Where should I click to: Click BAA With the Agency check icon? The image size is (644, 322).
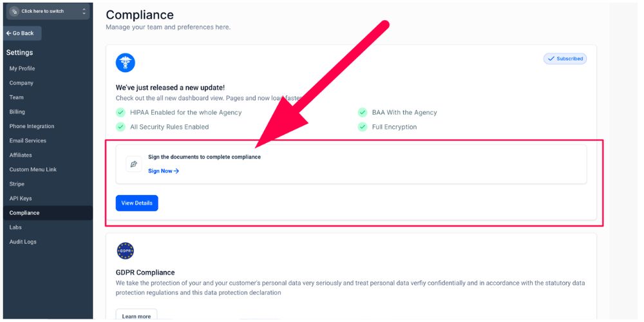click(363, 112)
